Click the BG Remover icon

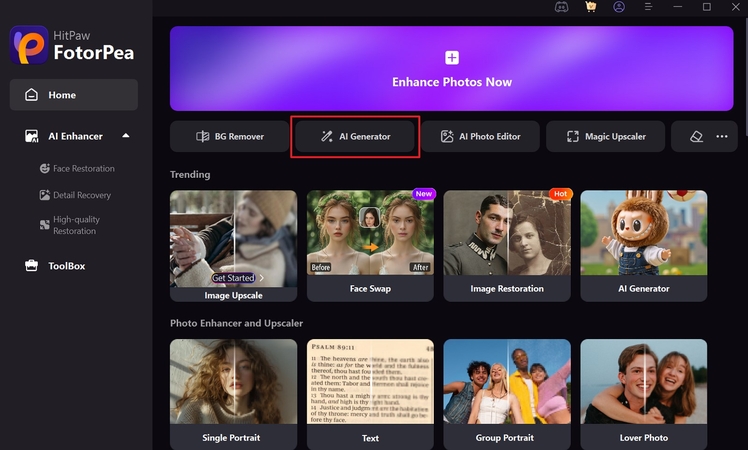point(203,136)
